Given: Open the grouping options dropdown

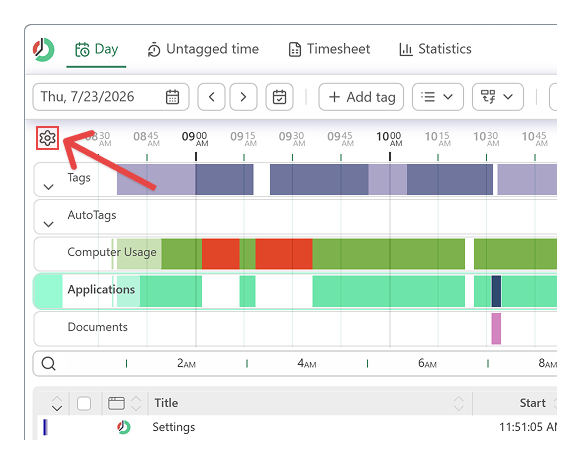Looking at the screenshot, I should pyautogui.click(x=498, y=97).
